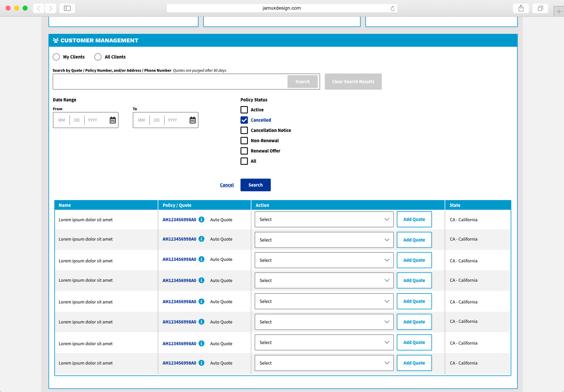Click the From date YYYY field
The height and width of the screenshot is (392, 564).
[93, 120]
